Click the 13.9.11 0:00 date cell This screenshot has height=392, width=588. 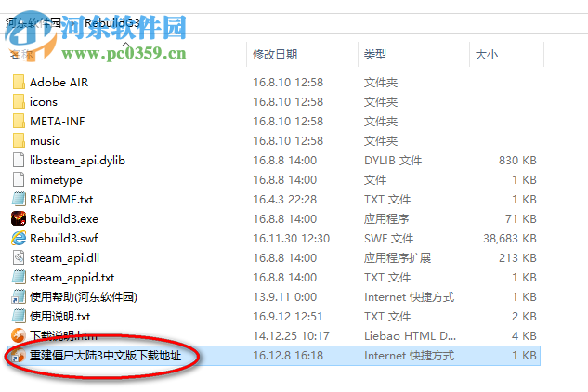point(284,296)
